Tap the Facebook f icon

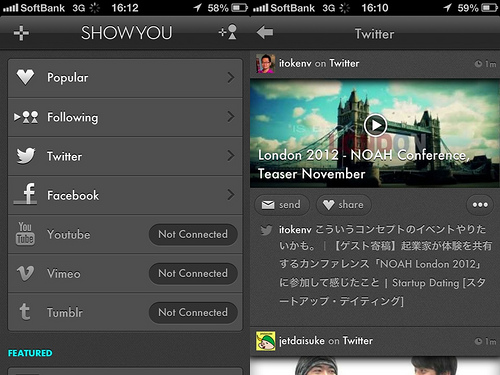point(26,194)
